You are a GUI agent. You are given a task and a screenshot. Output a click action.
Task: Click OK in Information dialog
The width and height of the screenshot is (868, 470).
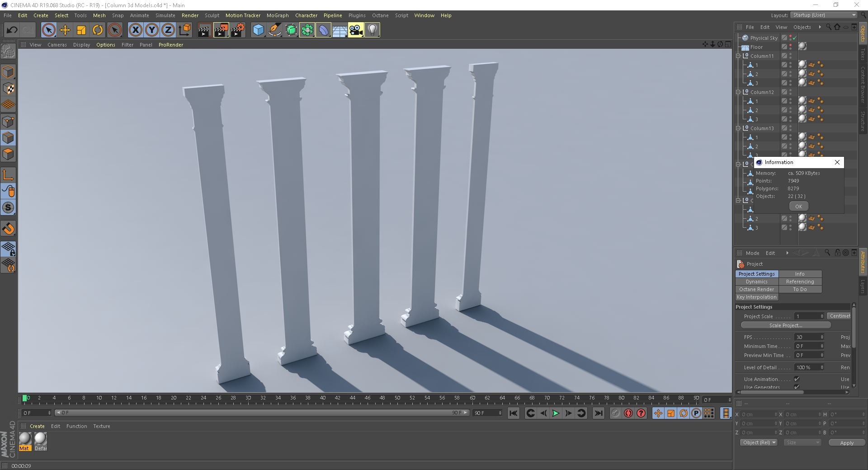click(798, 206)
